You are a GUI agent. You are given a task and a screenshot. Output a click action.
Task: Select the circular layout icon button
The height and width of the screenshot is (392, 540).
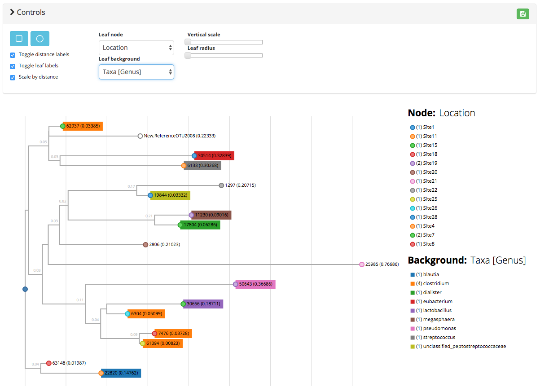40,39
